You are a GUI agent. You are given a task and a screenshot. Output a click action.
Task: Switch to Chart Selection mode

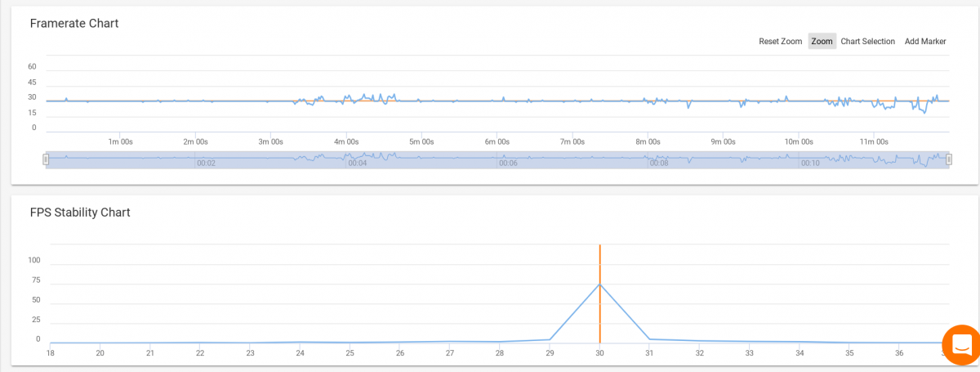868,42
